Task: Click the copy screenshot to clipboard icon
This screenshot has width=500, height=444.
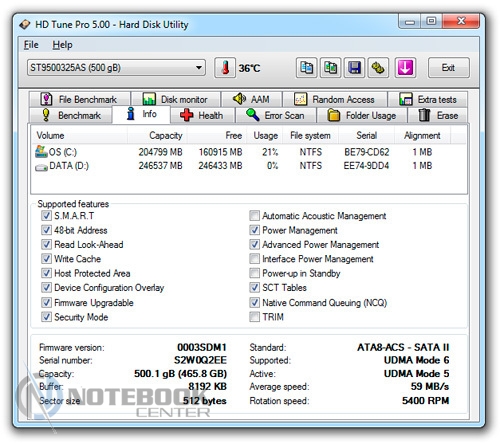Action: (330, 68)
